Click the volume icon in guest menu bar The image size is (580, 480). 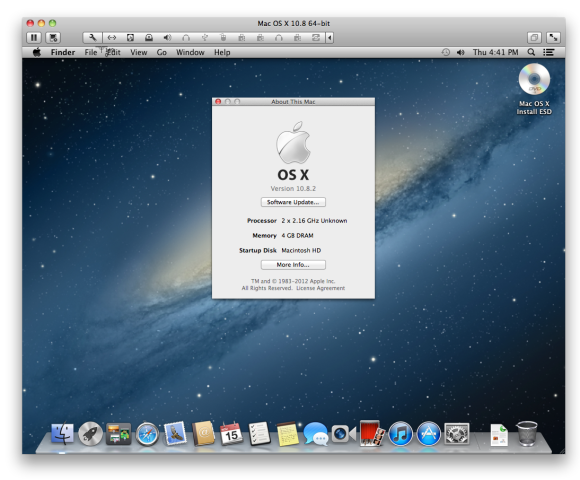tap(461, 52)
